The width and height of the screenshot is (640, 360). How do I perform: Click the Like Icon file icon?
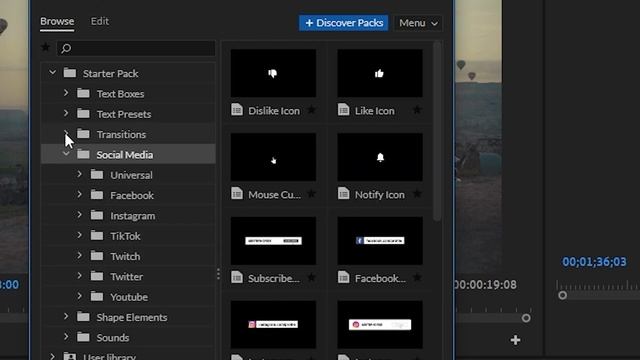coord(344,110)
